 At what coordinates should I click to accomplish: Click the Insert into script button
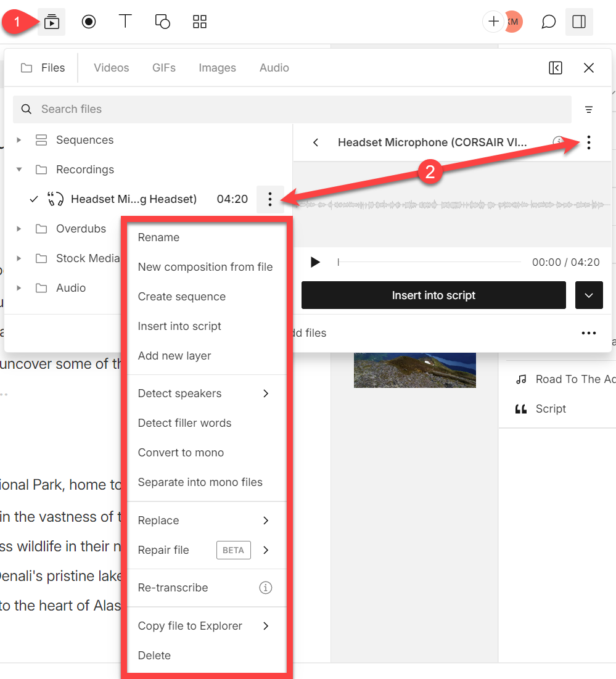point(433,295)
